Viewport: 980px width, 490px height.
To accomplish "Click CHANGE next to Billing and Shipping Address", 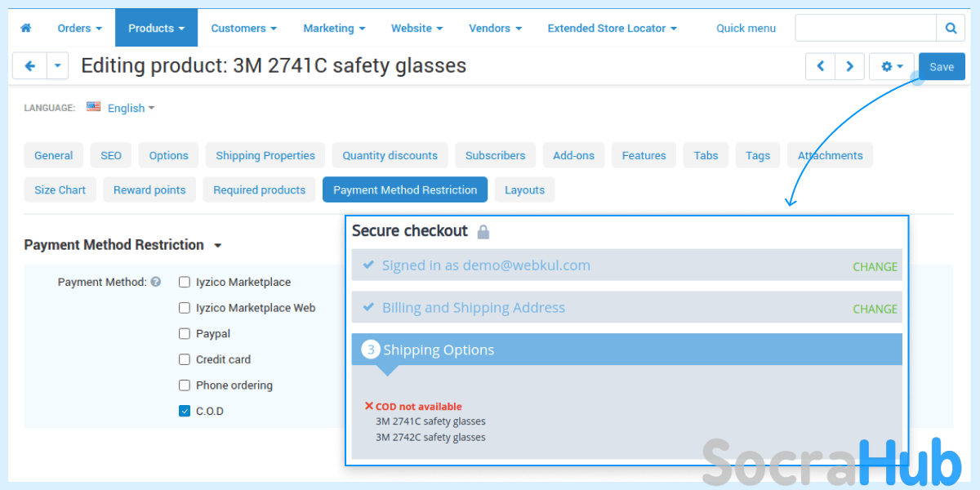I will 875,309.
